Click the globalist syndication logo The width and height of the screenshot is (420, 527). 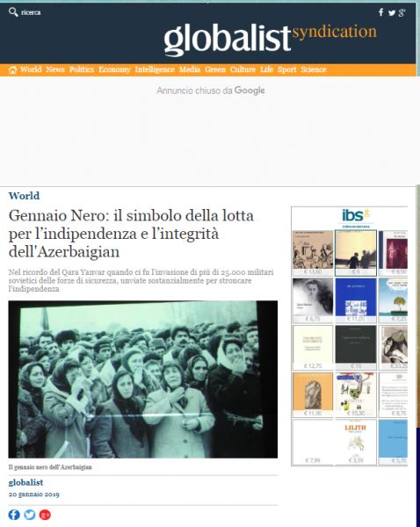(x=270, y=39)
